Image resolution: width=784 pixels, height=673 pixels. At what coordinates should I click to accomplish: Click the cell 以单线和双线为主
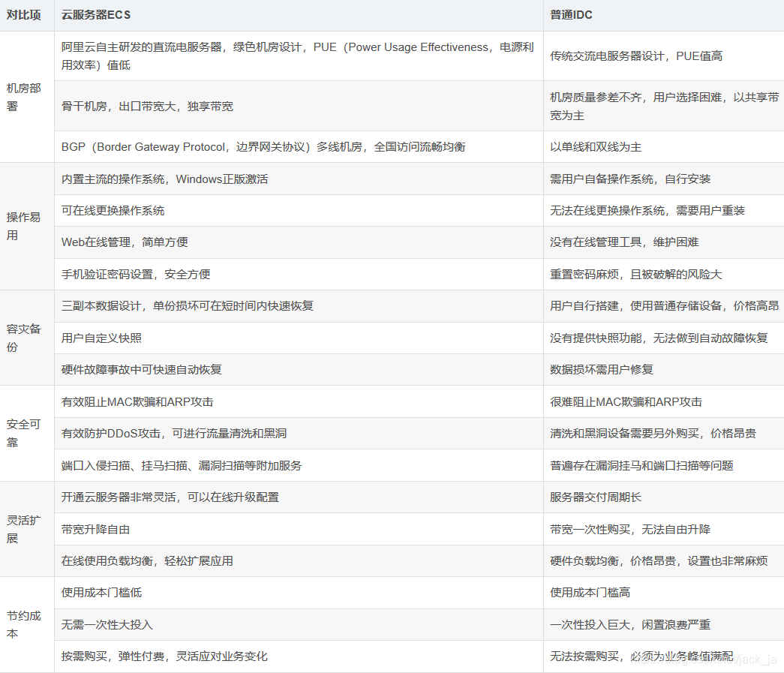pyautogui.click(x=664, y=147)
